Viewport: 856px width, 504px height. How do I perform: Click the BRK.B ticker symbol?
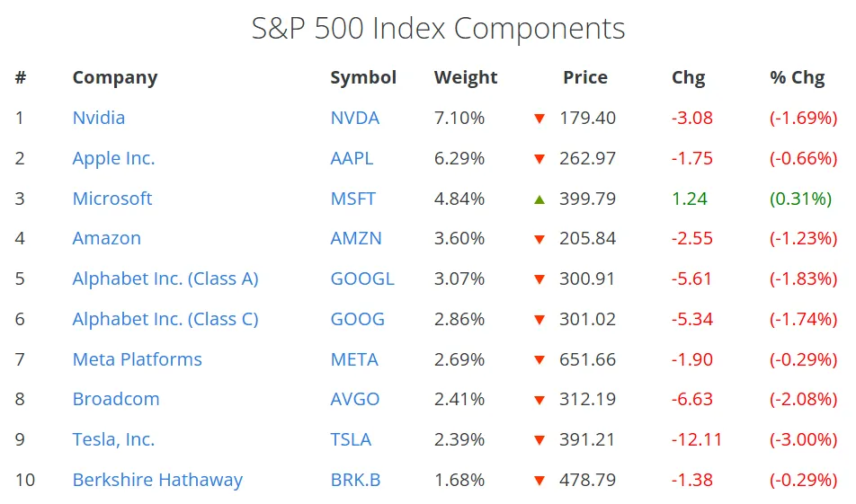[355, 480]
